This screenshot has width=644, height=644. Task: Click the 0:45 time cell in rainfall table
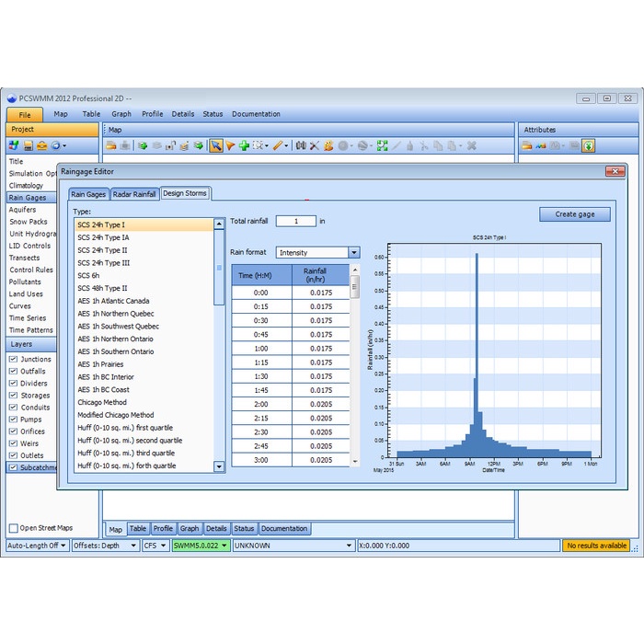[x=261, y=335]
